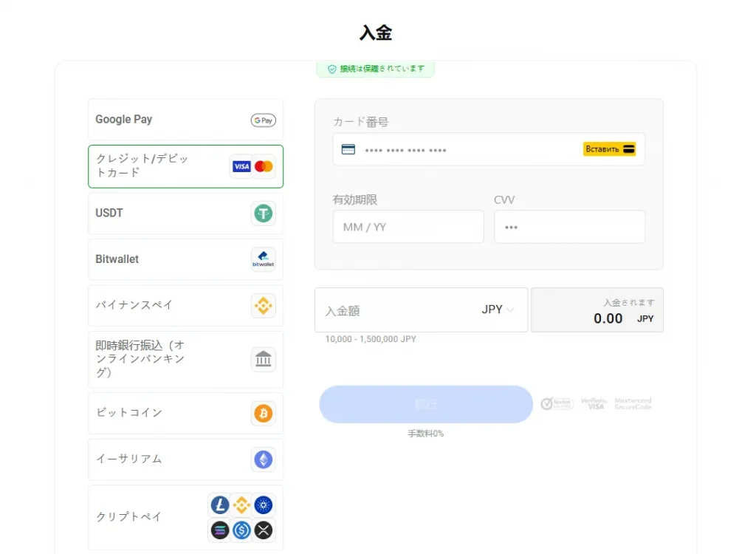Select USDT as deposit method
Screen dimensions: 756x554
185,213
